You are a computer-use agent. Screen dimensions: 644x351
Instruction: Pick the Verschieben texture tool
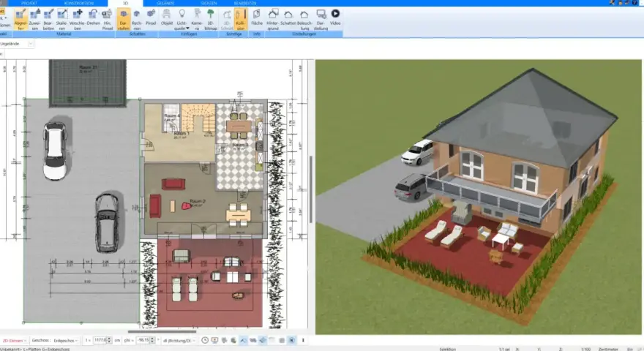click(78, 19)
